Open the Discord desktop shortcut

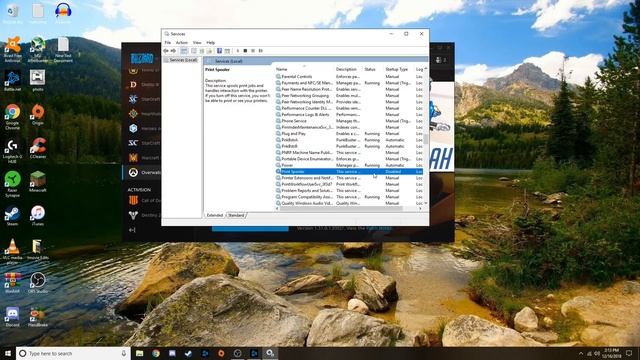click(x=12, y=317)
